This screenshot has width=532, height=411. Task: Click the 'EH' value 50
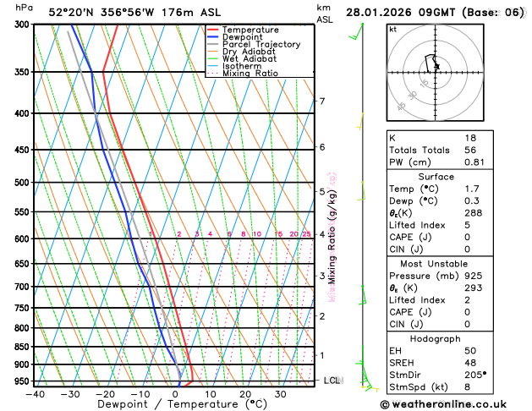coord(470,351)
